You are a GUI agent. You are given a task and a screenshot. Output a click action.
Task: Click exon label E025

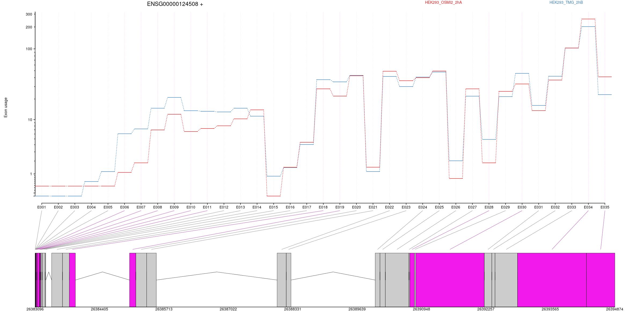click(439, 207)
